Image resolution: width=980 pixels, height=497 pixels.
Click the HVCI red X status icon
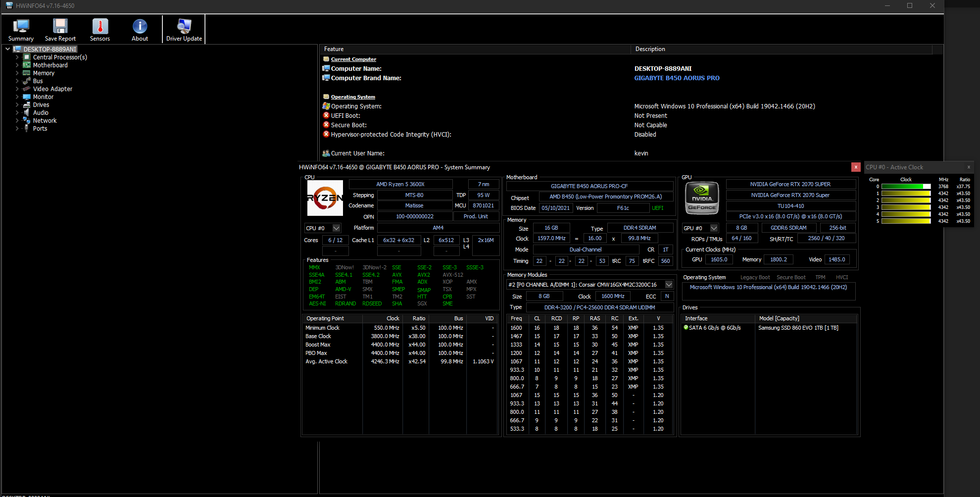tap(326, 134)
